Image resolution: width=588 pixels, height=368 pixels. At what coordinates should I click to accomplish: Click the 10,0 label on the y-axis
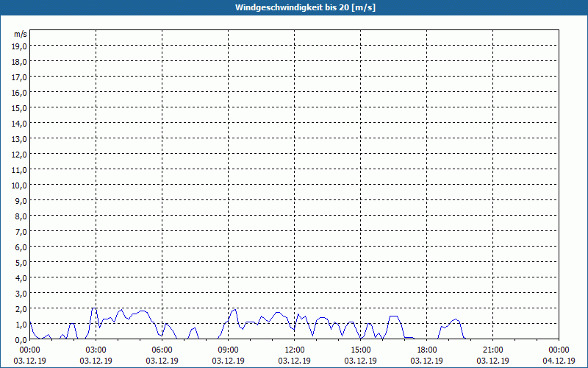[x=19, y=185]
